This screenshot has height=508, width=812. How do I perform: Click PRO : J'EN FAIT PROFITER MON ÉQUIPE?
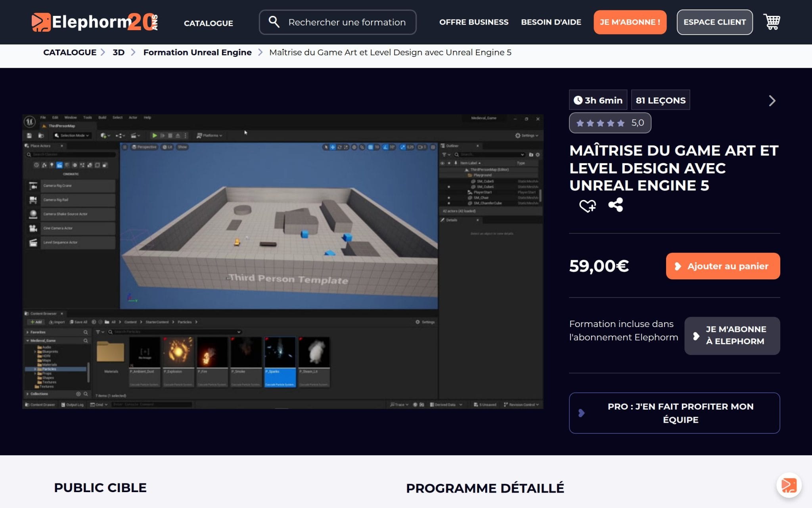(x=674, y=413)
